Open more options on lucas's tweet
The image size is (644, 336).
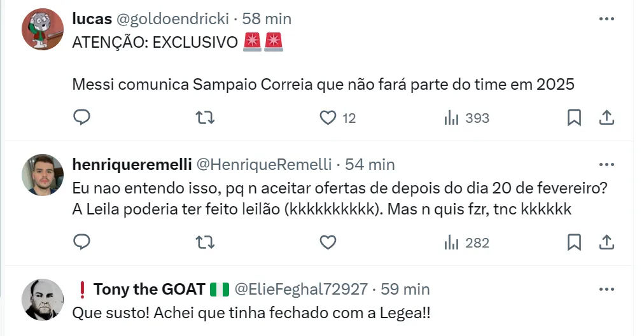pyautogui.click(x=606, y=19)
